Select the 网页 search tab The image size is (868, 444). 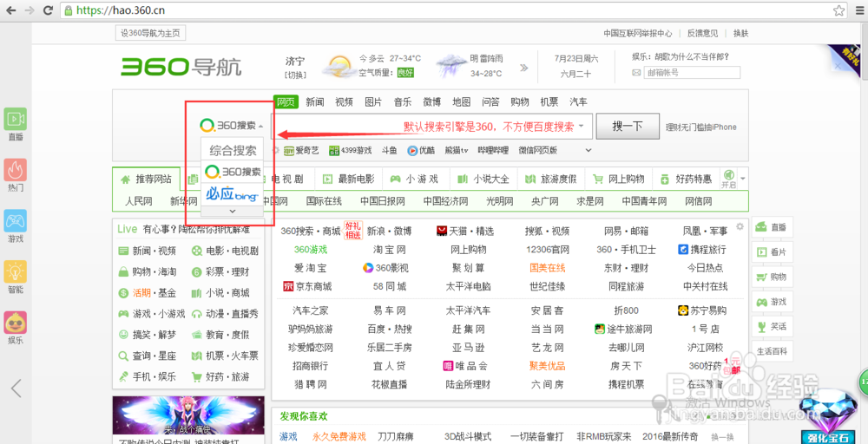pos(286,101)
